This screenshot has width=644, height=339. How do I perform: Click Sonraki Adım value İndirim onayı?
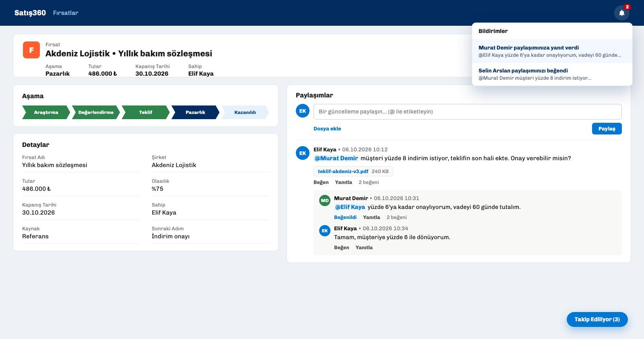pos(171,236)
